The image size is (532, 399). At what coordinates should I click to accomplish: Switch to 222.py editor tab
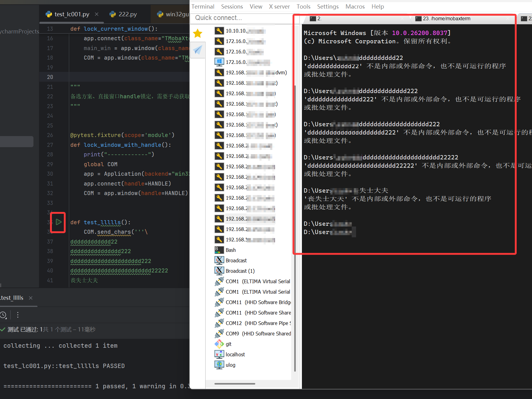pos(123,14)
